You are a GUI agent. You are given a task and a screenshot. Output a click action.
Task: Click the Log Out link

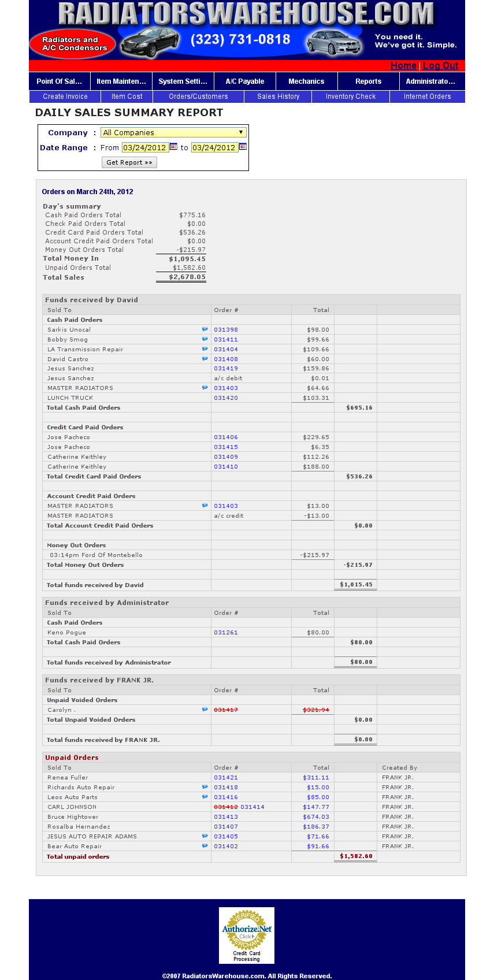(441, 66)
